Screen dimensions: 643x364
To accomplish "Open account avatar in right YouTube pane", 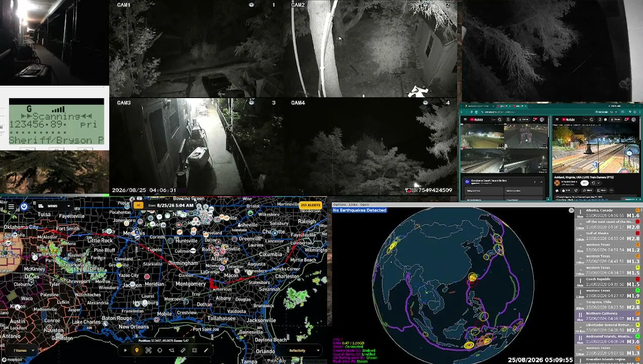I will pyautogui.click(x=633, y=119).
